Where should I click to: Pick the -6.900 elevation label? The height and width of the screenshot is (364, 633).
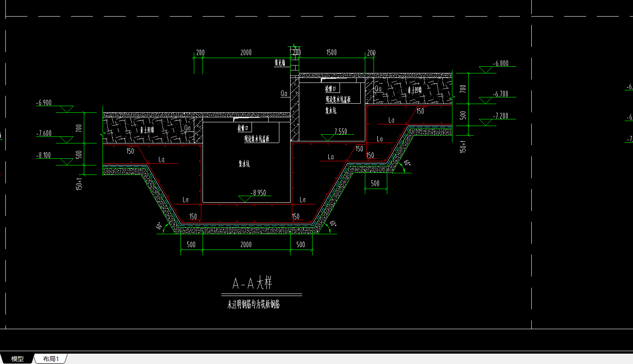coord(44,103)
